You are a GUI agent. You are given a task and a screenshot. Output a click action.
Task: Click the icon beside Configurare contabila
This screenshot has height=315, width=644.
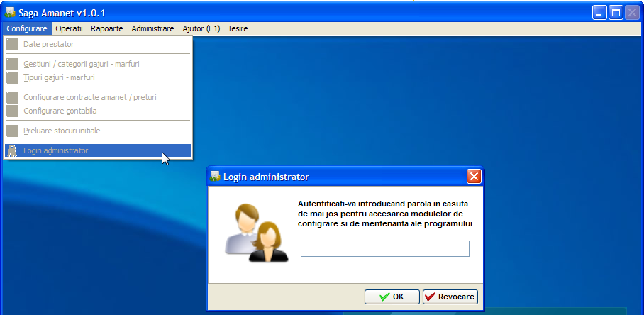coord(12,111)
